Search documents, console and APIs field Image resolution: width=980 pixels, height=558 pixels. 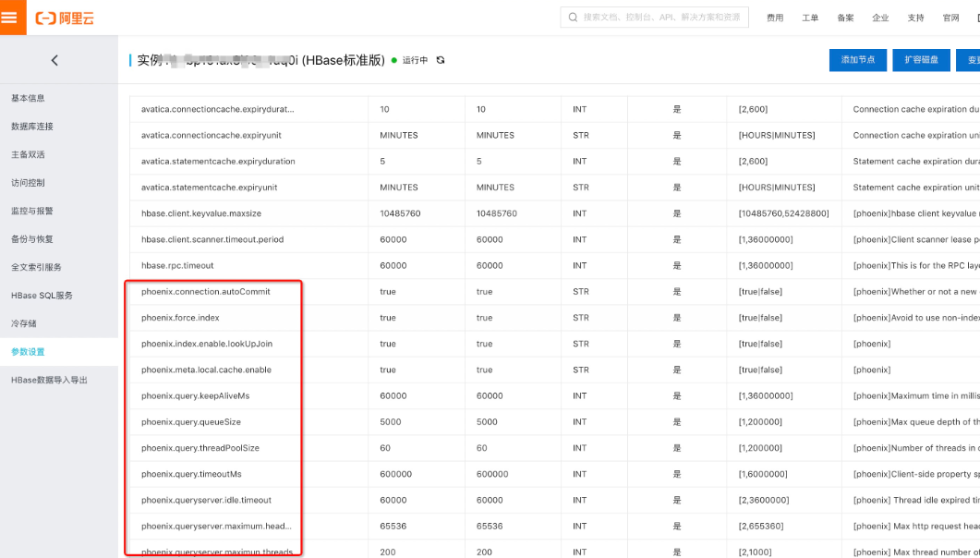point(654,18)
